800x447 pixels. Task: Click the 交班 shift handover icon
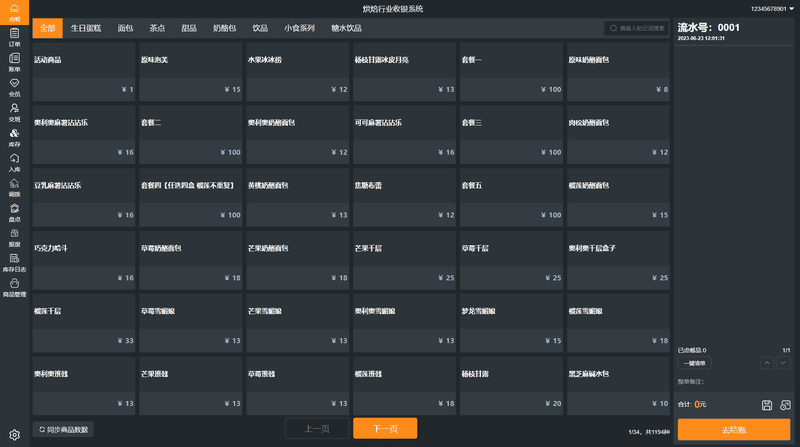pos(14,112)
